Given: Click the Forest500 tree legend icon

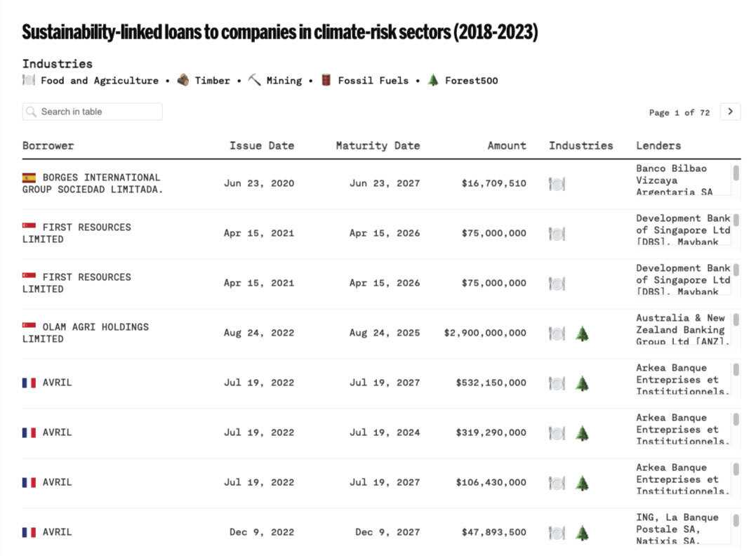Looking at the screenshot, I should [x=433, y=80].
